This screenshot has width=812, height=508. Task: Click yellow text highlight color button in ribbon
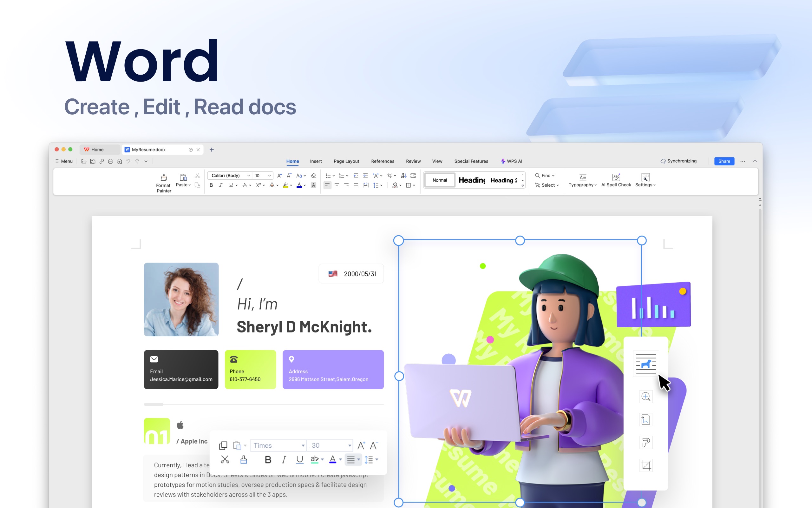[285, 185]
